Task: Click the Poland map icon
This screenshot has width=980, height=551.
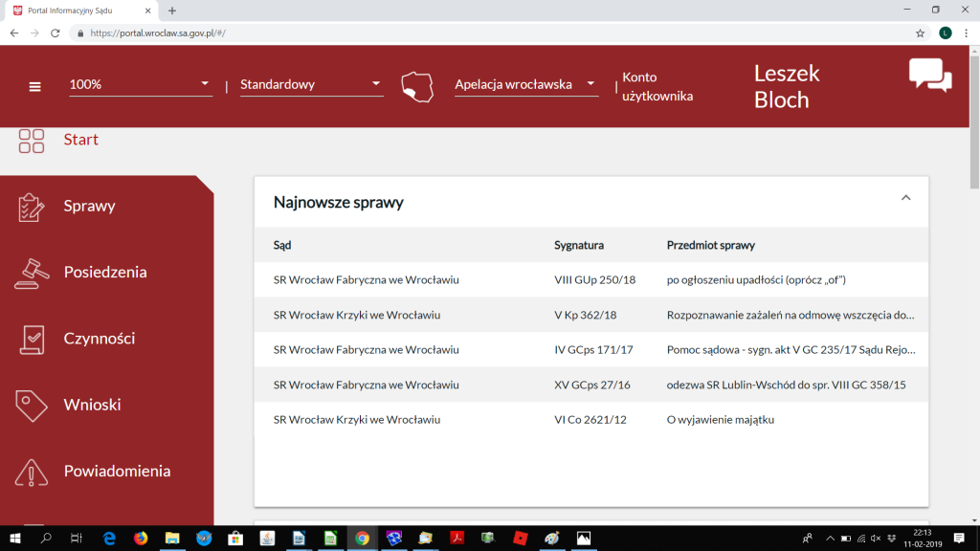Action: [417, 87]
